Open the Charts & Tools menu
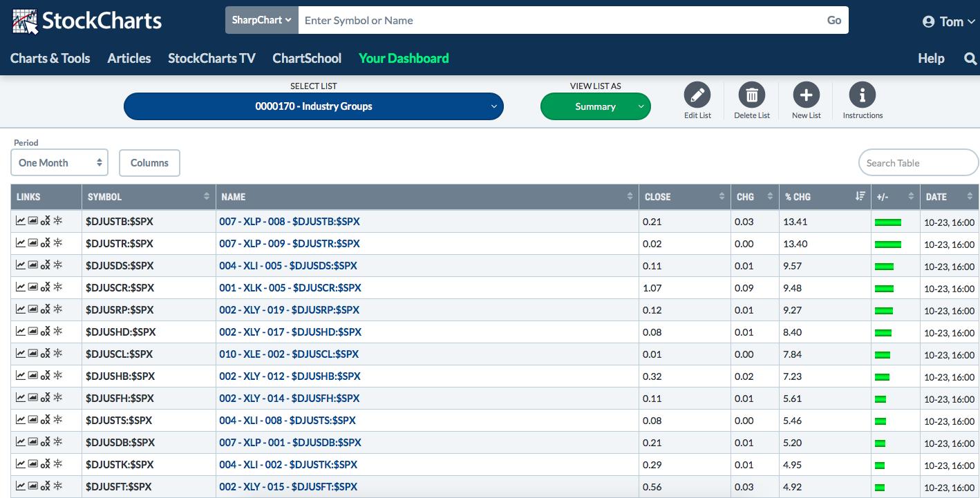Viewport: 980px width, 498px height. click(50, 59)
